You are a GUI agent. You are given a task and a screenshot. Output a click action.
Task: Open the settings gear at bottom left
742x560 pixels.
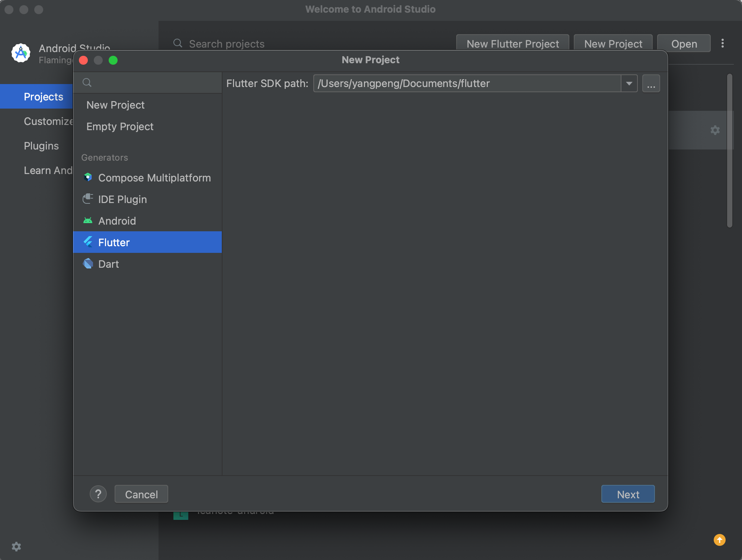click(x=16, y=546)
